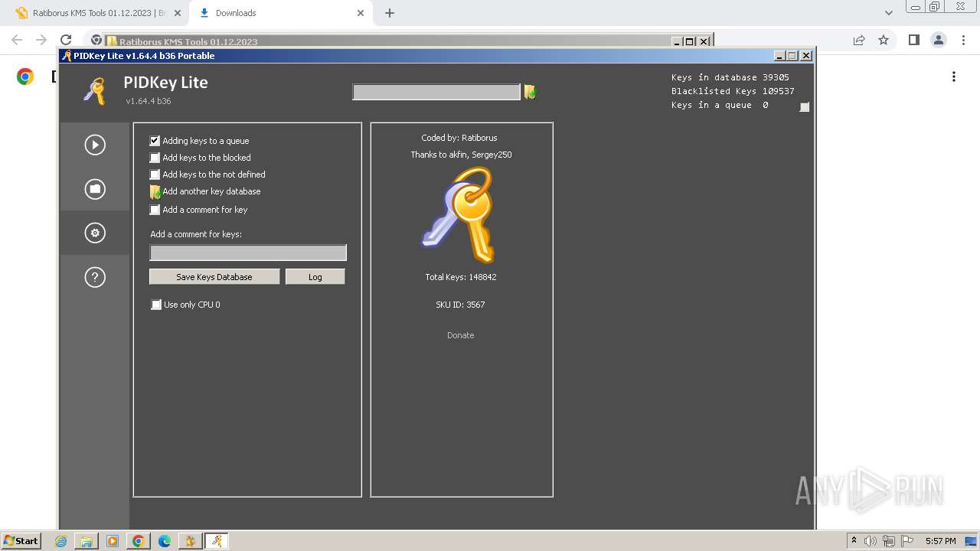Click the folder icon for Add another key database
Viewport: 980px width, 551px height.
(155, 191)
